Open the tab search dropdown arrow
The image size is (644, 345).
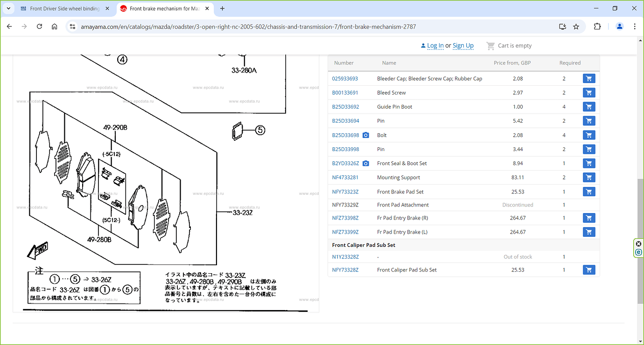point(9,8)
